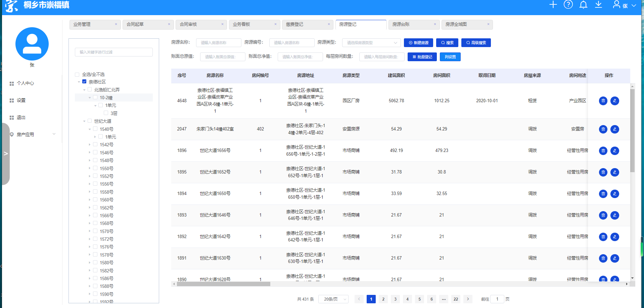This screenshot has width=644, height=308.
Task: Click the download icon in header
Action: pos(599,4)
